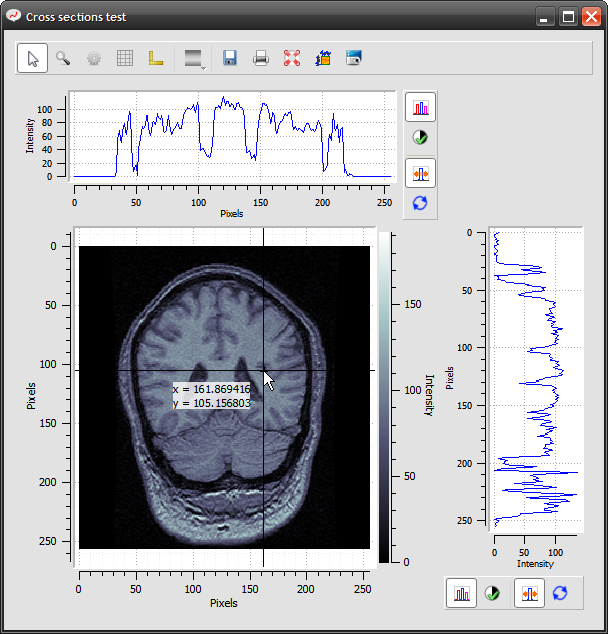Save the plot with floppy disk icon
The image size is (608, 634).
pyautogui.click(x=230, y=58)
